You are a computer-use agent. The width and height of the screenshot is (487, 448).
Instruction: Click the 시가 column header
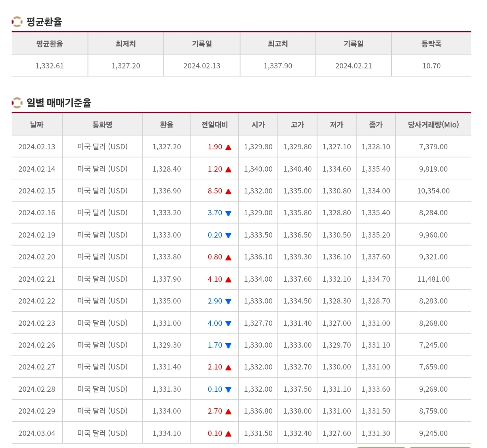pyautogui.click(x=258, y=125)
